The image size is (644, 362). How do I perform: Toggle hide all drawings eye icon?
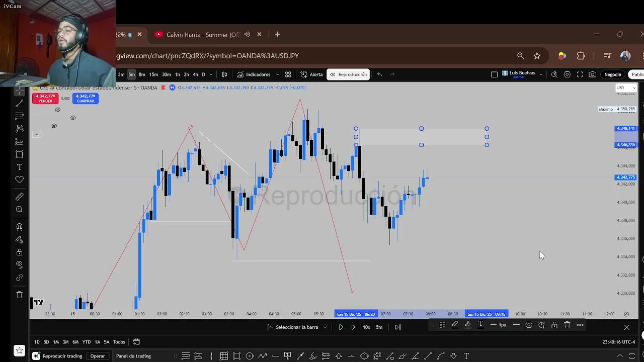pyautogui.click(x=19, y=264)
